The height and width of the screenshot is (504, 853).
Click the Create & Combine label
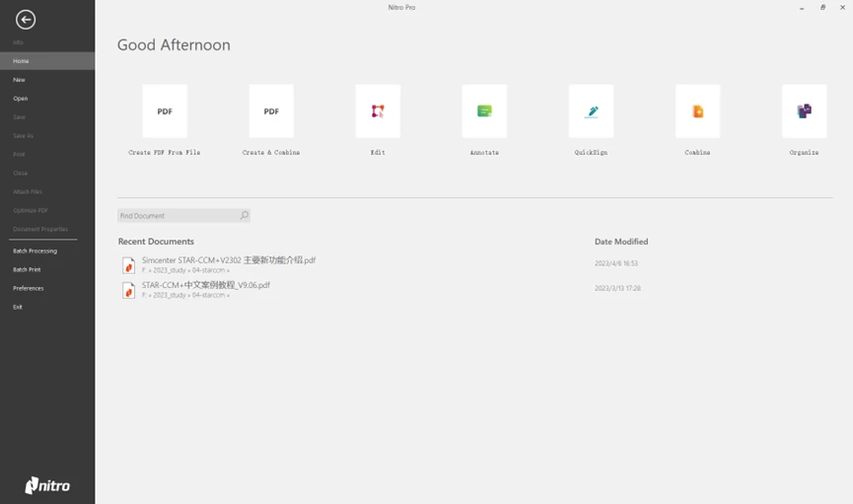coord(271,153)
